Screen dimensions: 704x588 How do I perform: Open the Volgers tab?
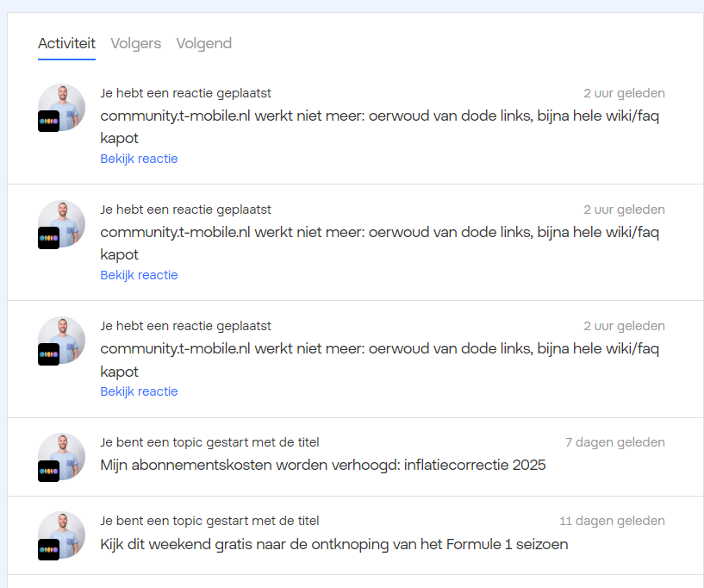coord(135,44)
